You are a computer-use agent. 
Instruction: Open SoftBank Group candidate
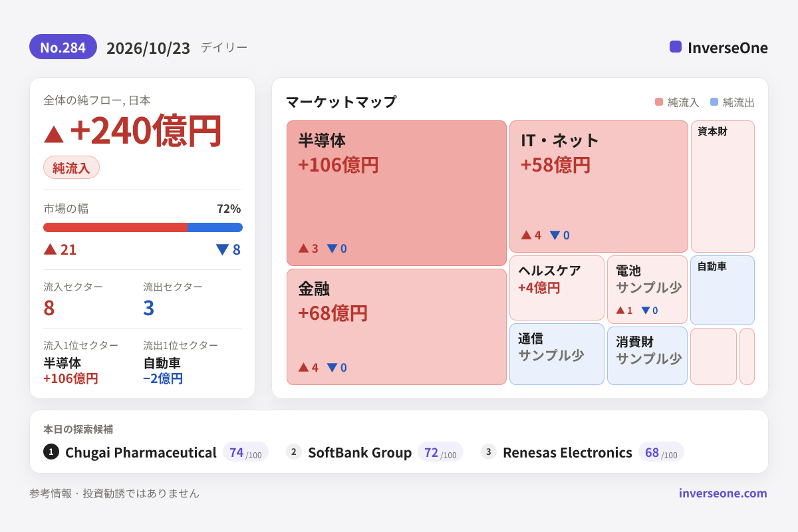click(x=360, y=453)
